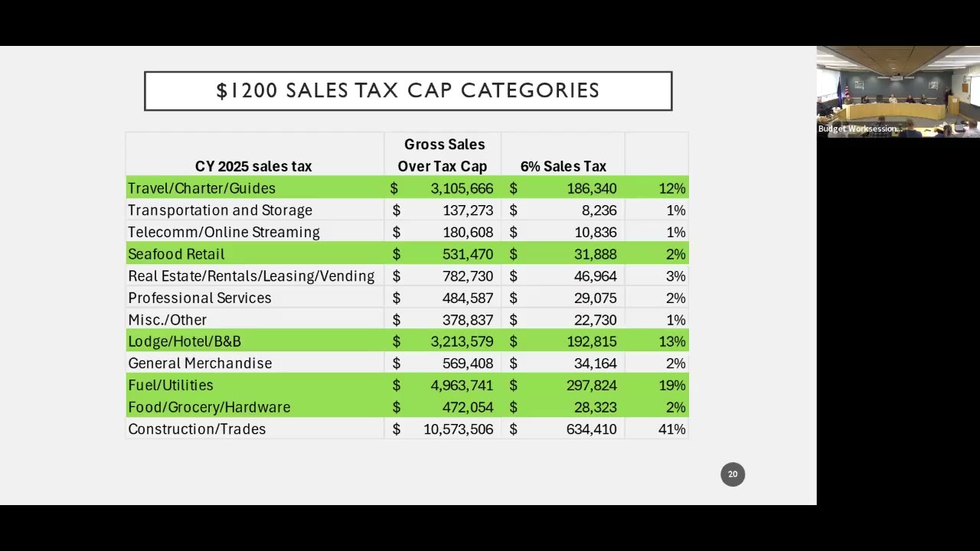Click the Professional Services label
Viewport: 980px width, 551px height.
point(200,298)
